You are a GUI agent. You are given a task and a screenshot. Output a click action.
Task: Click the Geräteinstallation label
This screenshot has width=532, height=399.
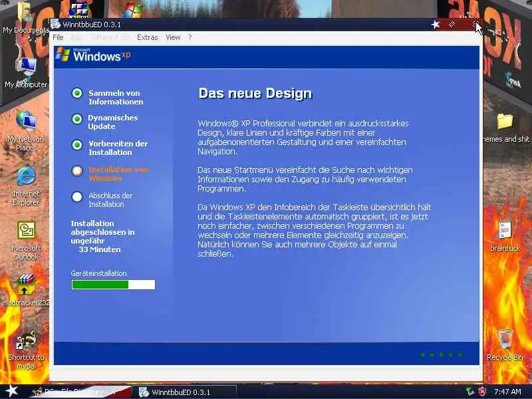click(x=98, y=273)
